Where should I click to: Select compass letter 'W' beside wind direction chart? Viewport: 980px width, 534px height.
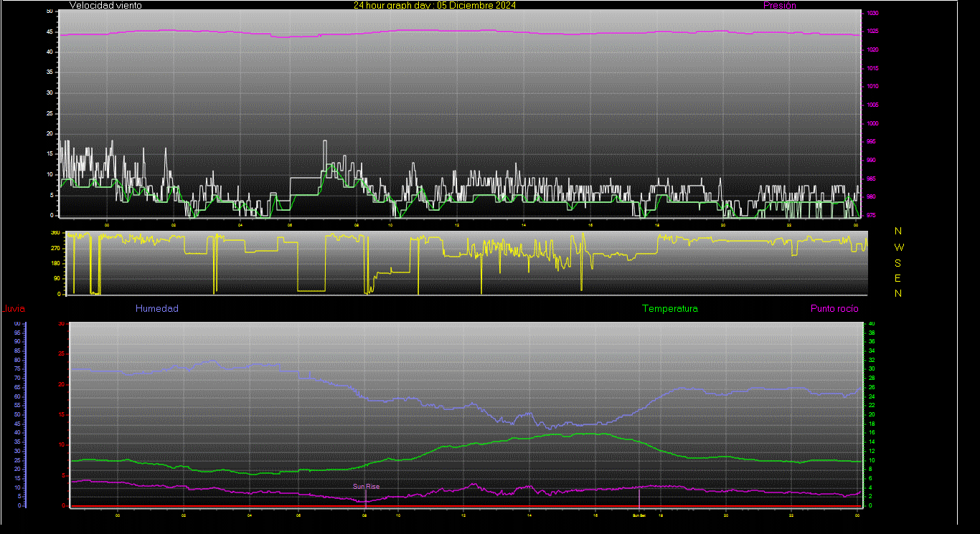click(900, 247)
